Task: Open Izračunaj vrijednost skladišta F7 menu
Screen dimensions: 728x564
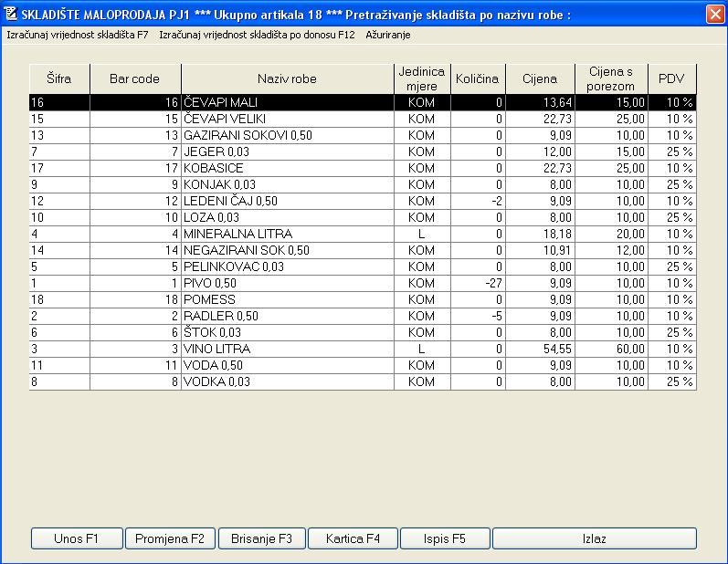Action: [x=78, y=35]
